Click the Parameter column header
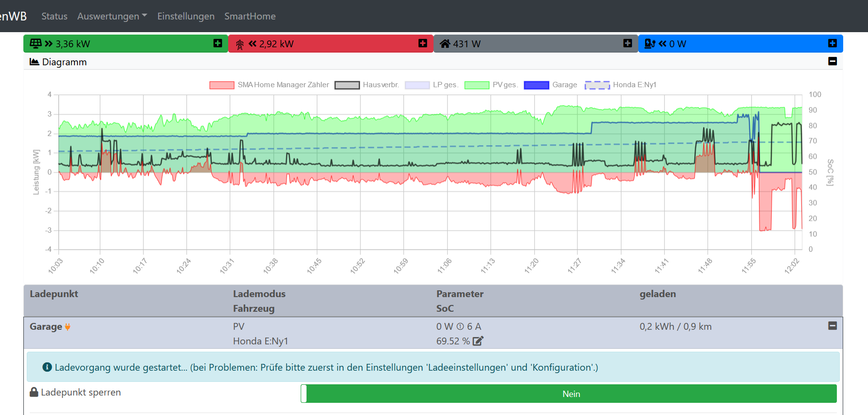 [460, 294]
